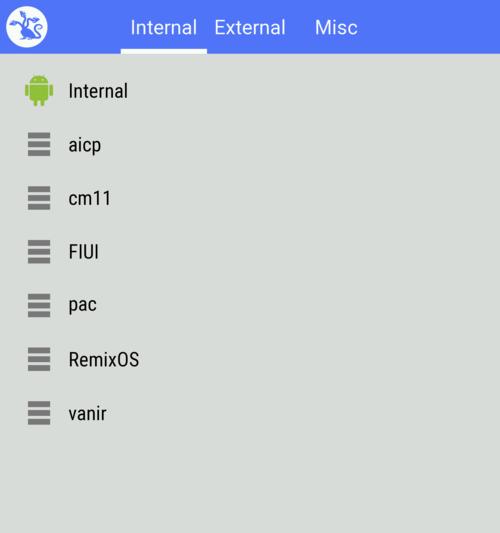
Task: Tap the hydra app logo icon
Action: pyautogui.click(x=27, y=27)
